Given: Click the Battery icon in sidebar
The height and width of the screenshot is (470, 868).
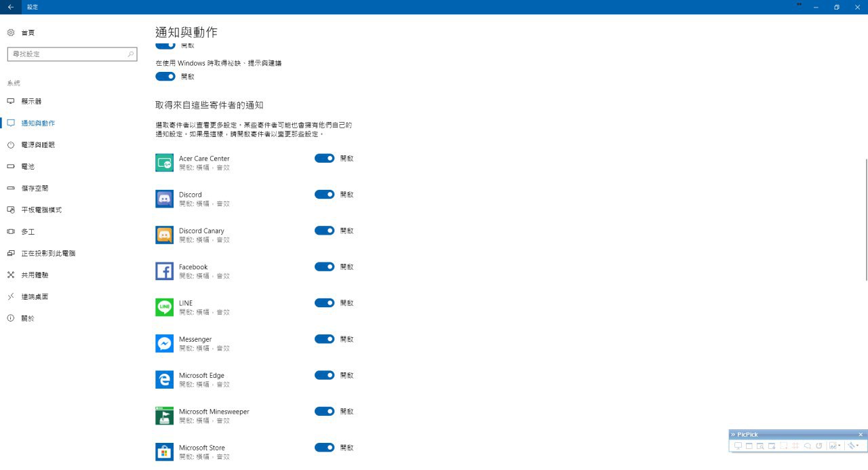Looking at the screenshot, I should point(11,166).
